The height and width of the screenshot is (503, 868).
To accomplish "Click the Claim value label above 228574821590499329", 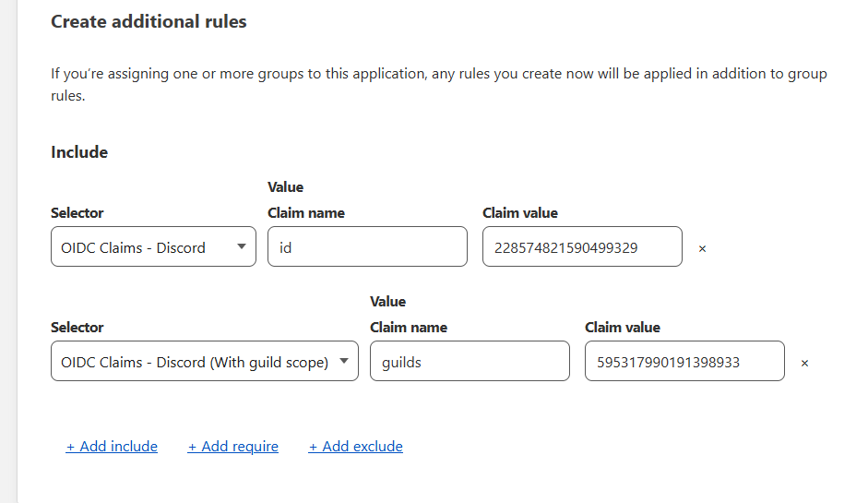I will (520, 212).
